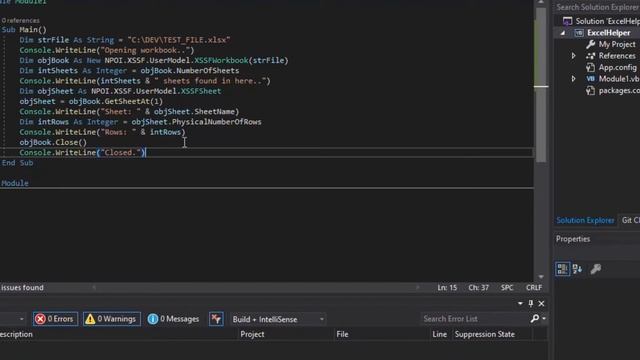Select the References item
This screenshot has height=360, width=640.
617,56
